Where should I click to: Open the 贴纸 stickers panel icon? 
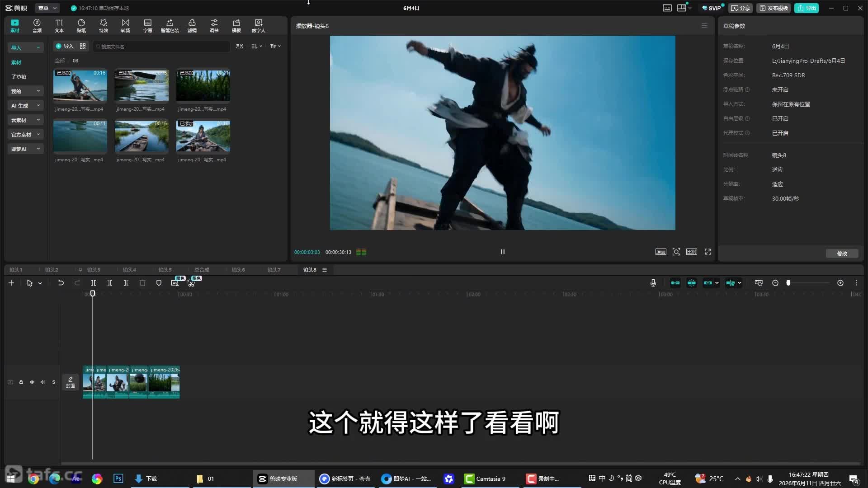click(x=81, y=25)
